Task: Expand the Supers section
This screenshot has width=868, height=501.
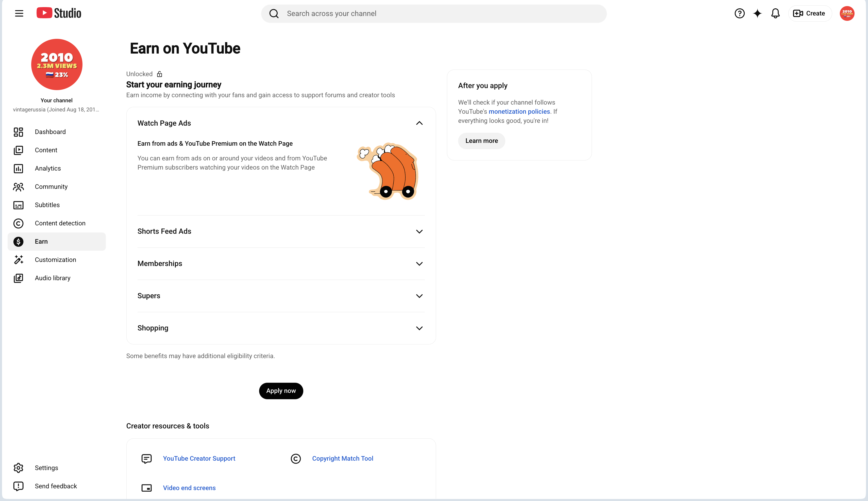Action: click(419, 296)
